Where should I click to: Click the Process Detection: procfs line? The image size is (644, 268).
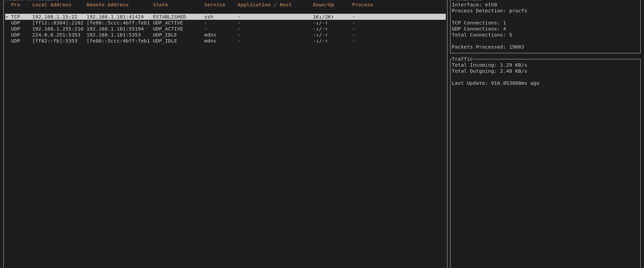(489, 11)
